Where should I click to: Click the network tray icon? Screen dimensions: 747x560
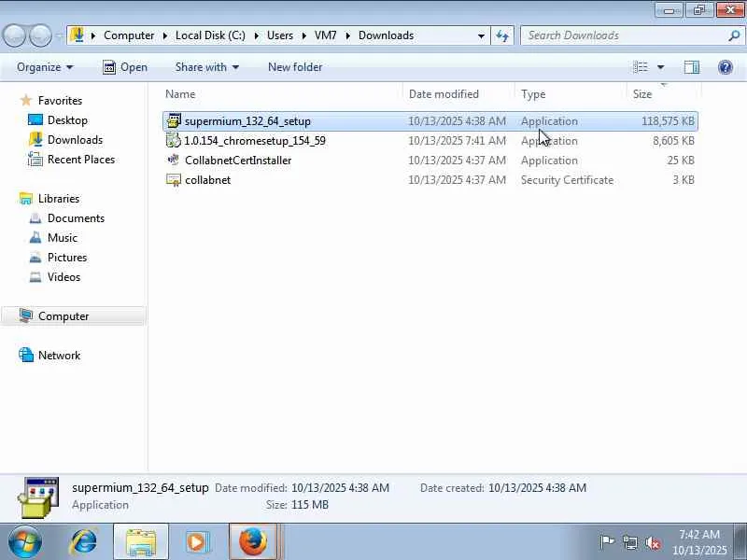pos(629,542)
